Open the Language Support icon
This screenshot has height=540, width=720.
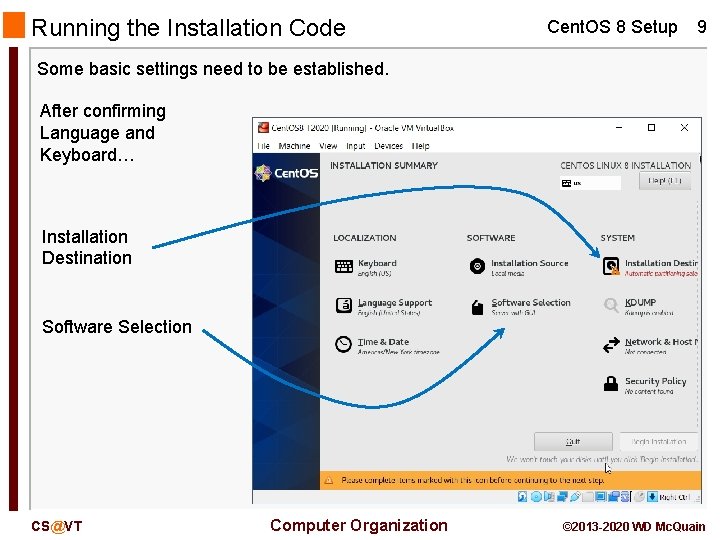pos(343,305)
